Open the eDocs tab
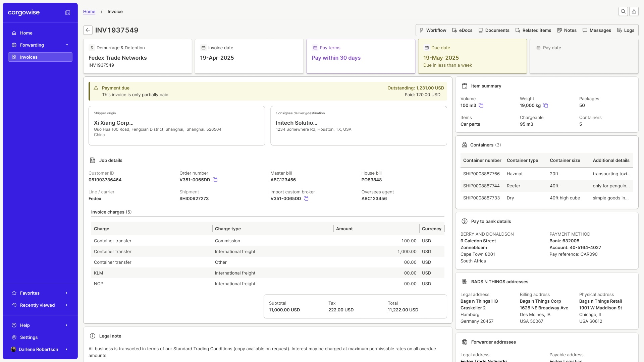 click(x=462, y=30)
